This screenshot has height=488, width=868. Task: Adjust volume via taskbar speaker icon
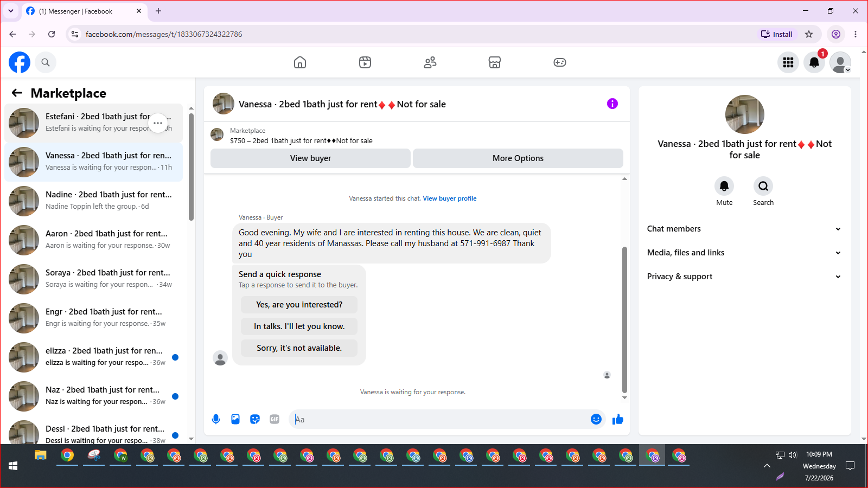point(793,455)
